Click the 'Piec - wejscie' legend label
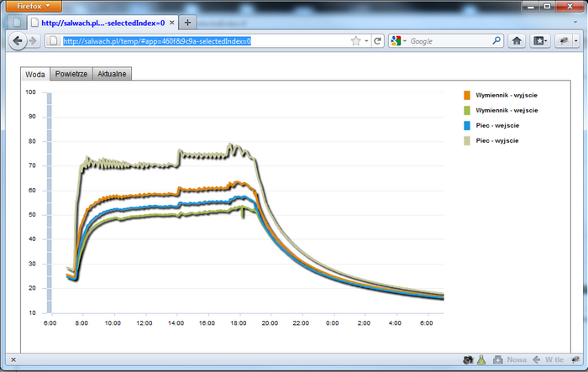Image resolution: width=588 pixels, height=372 pixels. (x=497, y=125)
